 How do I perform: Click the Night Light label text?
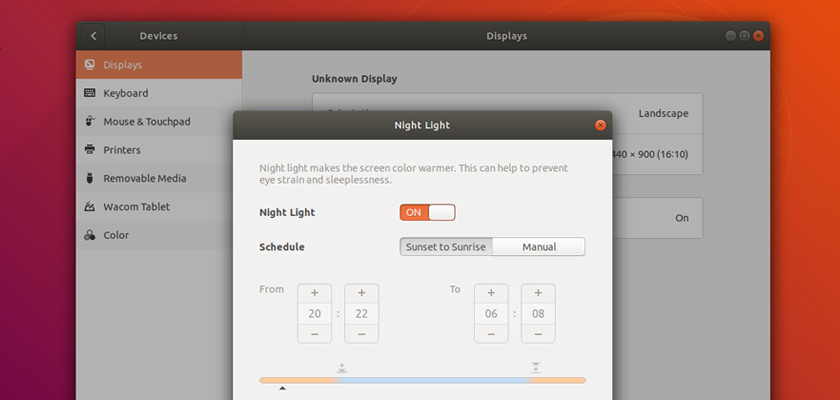click(287, 213)
